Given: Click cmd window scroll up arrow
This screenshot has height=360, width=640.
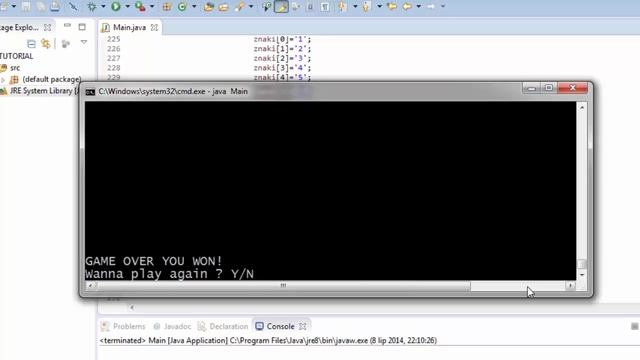Looking at the screenshot, I should [x=582, y=107].
